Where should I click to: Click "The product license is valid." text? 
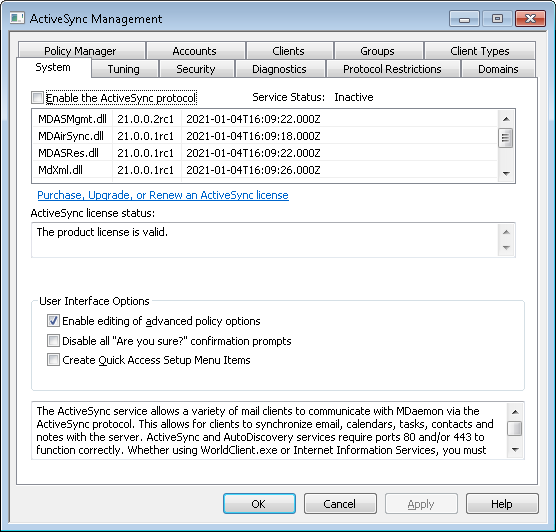(x=102, y=232)
